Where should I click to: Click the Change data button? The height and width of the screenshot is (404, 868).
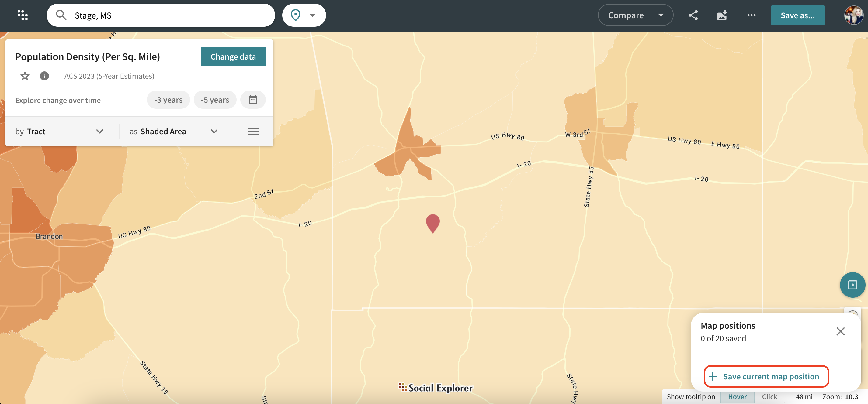pyautogui.click(x=233, y=56)
